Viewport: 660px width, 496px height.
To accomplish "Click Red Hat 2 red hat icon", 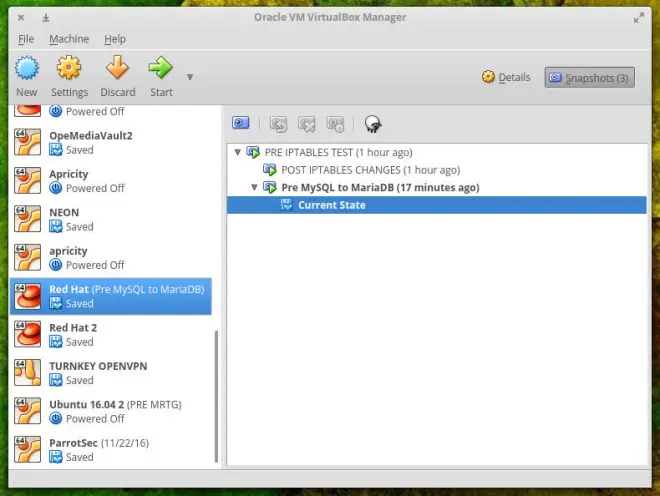I will [27, 334].
